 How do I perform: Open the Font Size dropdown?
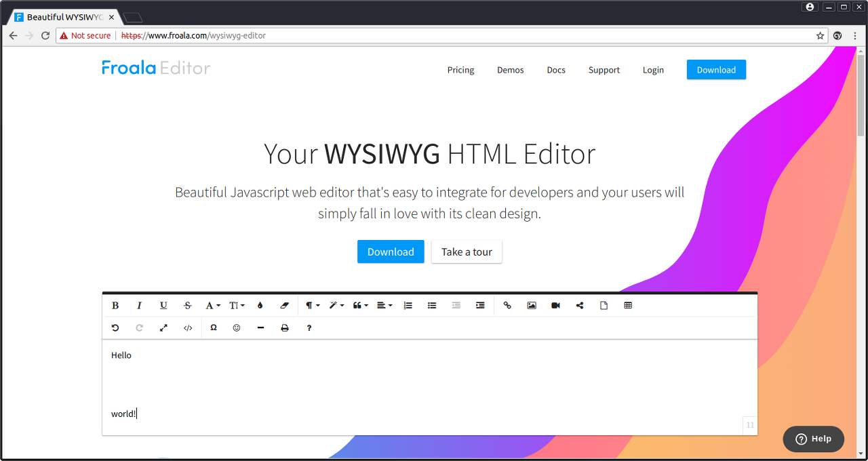pos(237,306)
